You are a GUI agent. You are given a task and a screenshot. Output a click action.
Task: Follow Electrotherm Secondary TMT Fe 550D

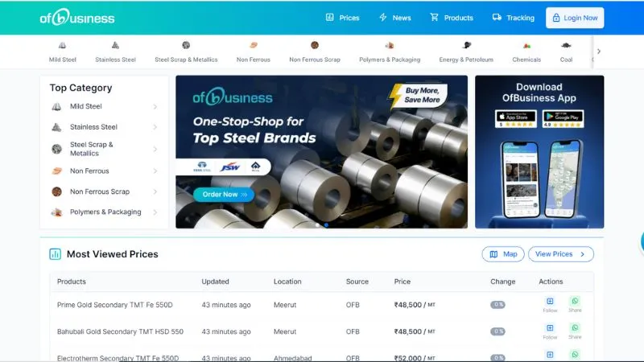pyautogui.click(x=550, y=355)
